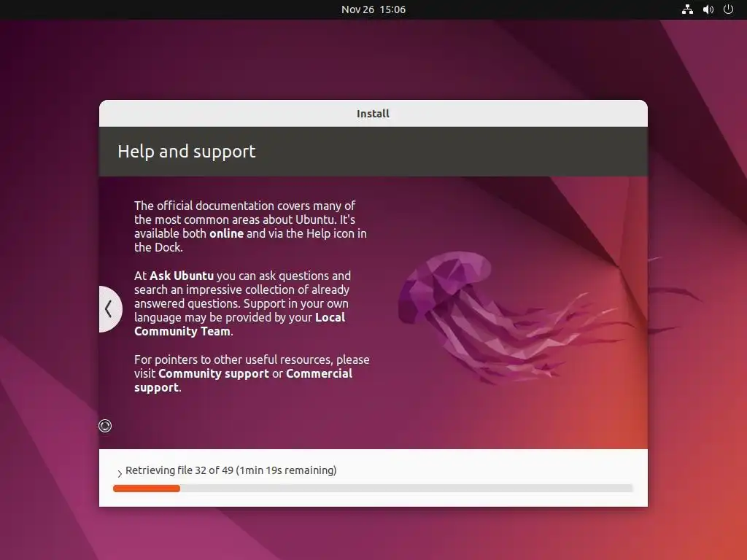Click the orange installation progress bar
The width and height of the screenshot is (747, 560).
coord(373,488)
